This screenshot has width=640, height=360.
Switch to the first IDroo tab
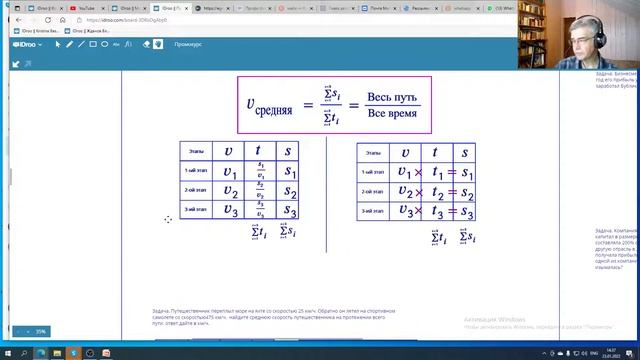[x=45, y=8]
